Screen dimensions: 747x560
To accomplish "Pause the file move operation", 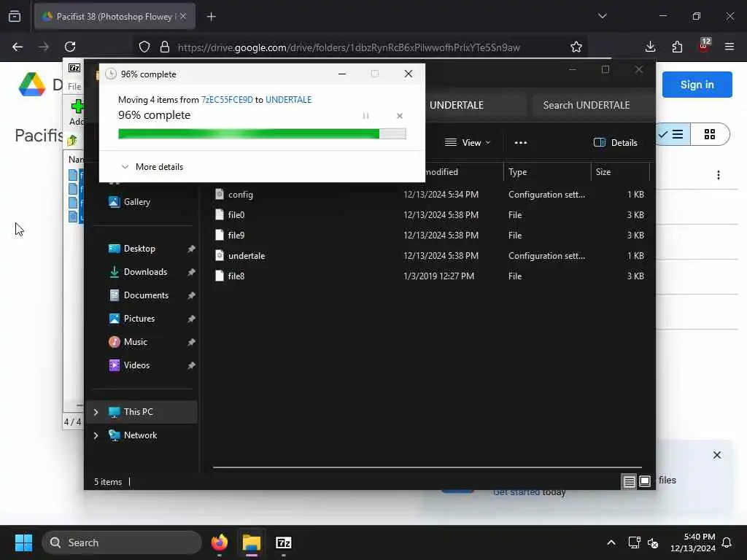I will tap(365, 116).
